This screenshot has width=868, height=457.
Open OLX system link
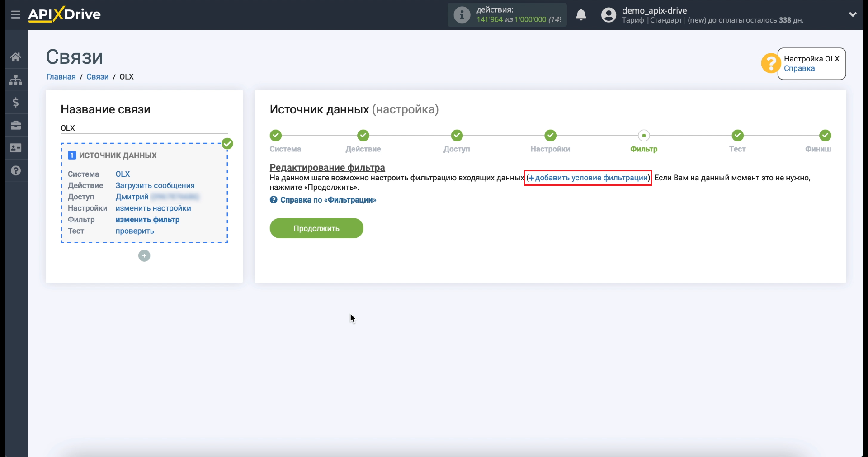(123, 174)
